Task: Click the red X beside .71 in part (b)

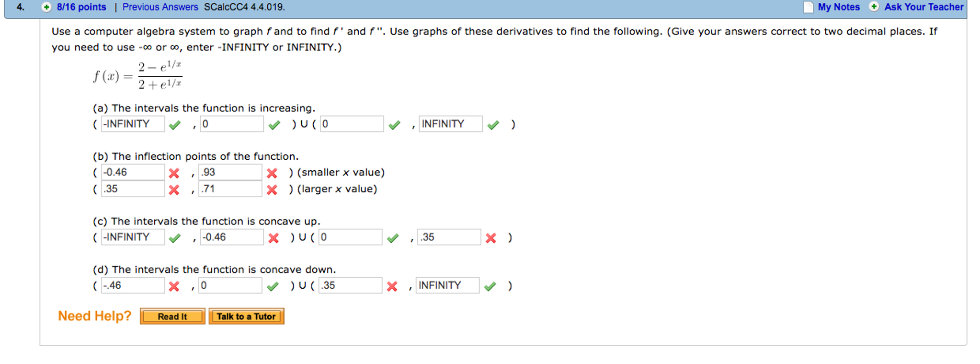Action: coord(272,189)
